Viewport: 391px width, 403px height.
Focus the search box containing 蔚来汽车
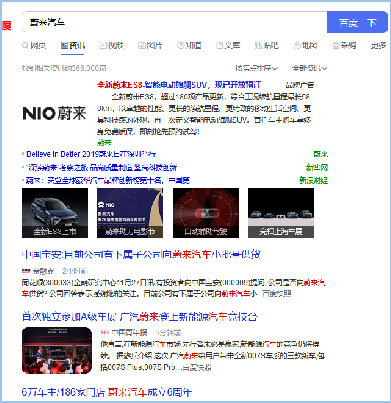pos(175,22)
